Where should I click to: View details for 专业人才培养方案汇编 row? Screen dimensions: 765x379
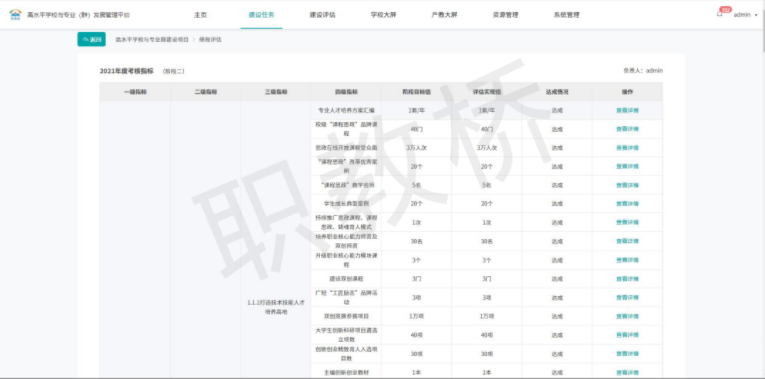click(x=627, y=110)
